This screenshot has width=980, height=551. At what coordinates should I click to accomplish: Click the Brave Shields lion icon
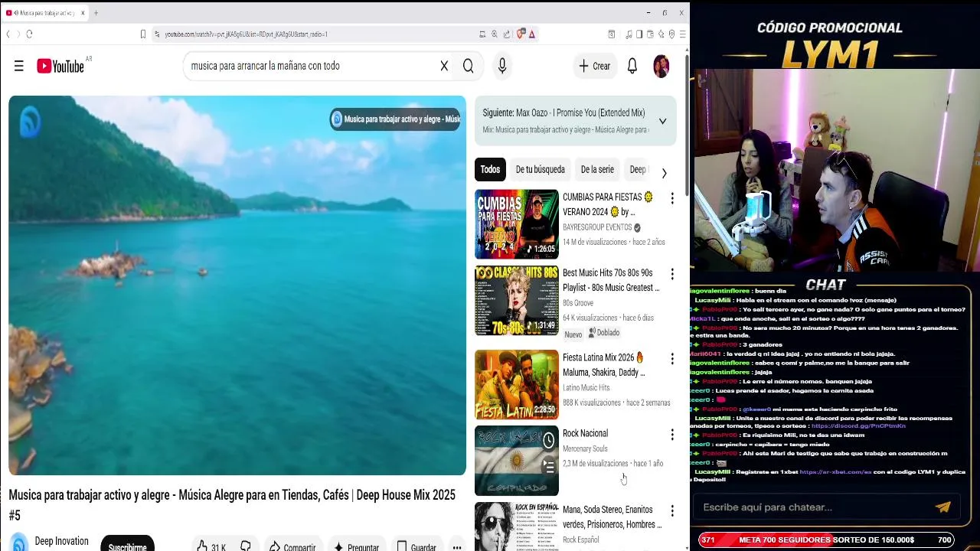[x=521, y=34]
